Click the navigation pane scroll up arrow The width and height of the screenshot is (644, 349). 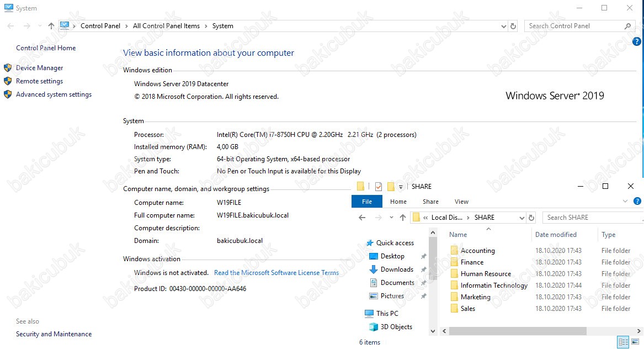point(433,232)
